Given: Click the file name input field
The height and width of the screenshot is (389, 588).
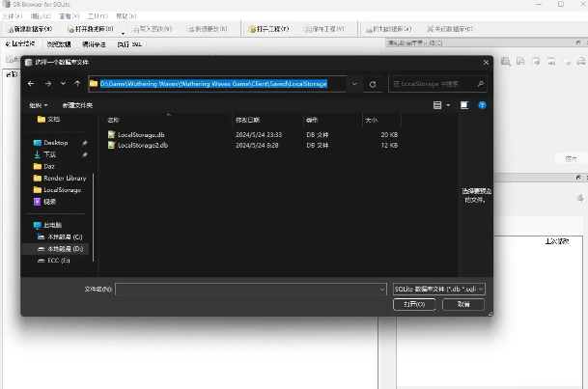Looking at the screenshot, I should (x=246, y=288).
